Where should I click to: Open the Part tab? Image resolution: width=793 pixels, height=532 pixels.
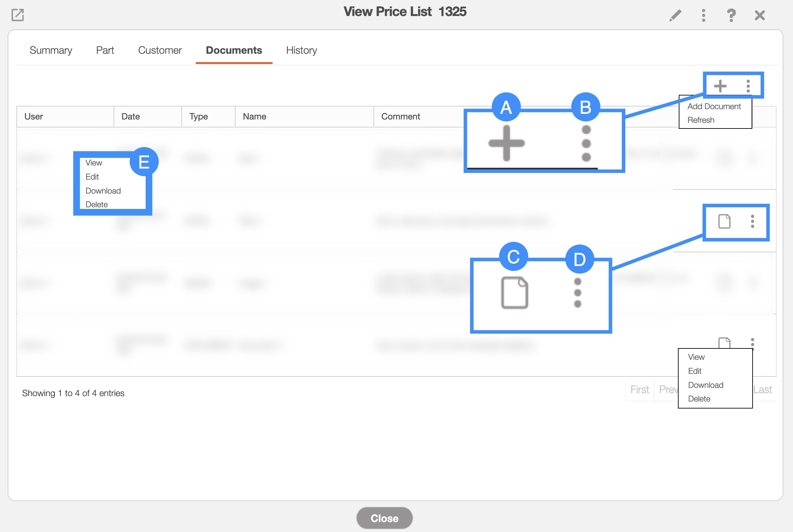click(x=105, y=50)
